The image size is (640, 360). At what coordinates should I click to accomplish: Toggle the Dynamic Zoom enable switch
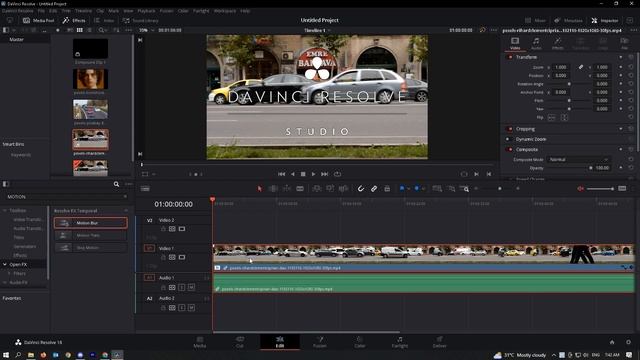[508, 139]
